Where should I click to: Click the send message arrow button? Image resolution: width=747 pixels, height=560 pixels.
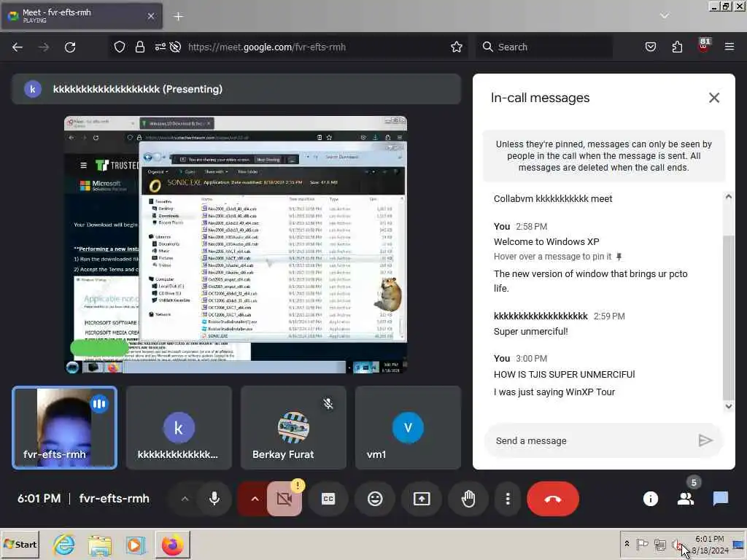coord(705,440)
